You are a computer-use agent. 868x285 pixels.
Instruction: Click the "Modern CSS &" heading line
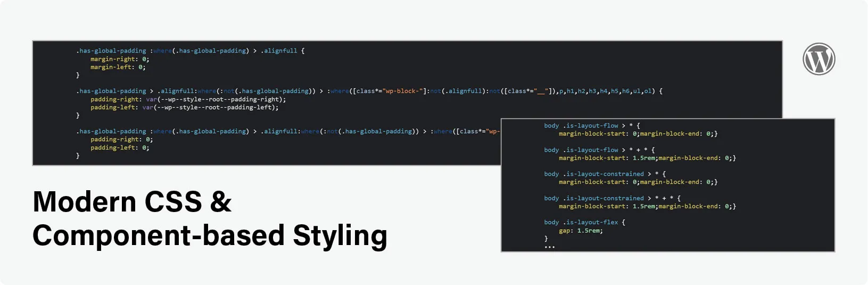132,202
